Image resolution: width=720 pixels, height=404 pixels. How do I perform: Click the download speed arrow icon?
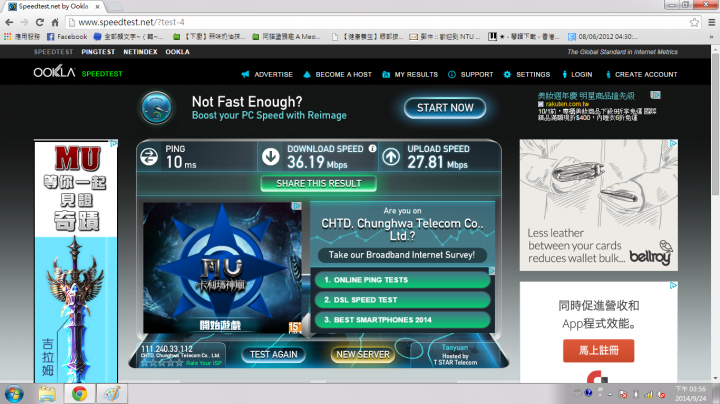[x=270, y=157]
